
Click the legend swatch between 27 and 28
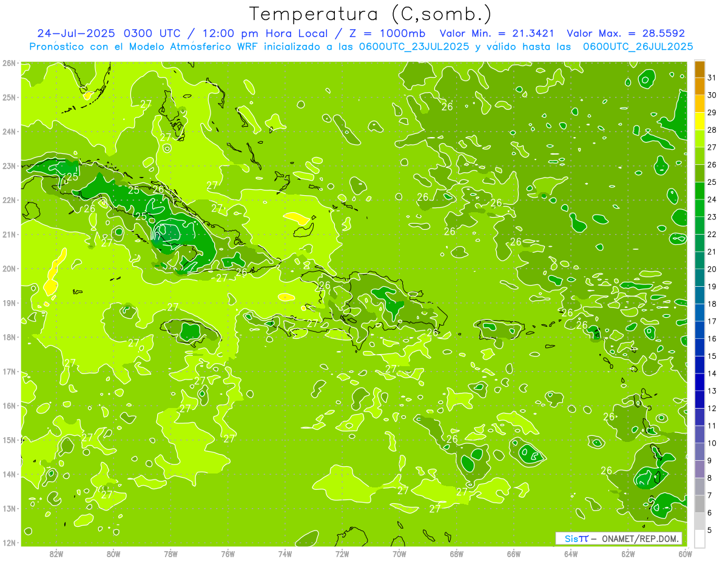[699, 139]
